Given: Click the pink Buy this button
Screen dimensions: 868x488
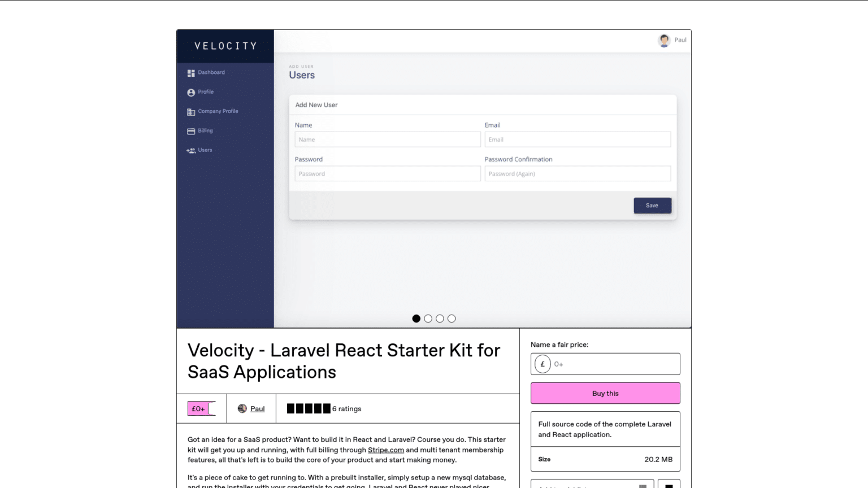Looking at the screenshot, I should [x=605, y=393].
